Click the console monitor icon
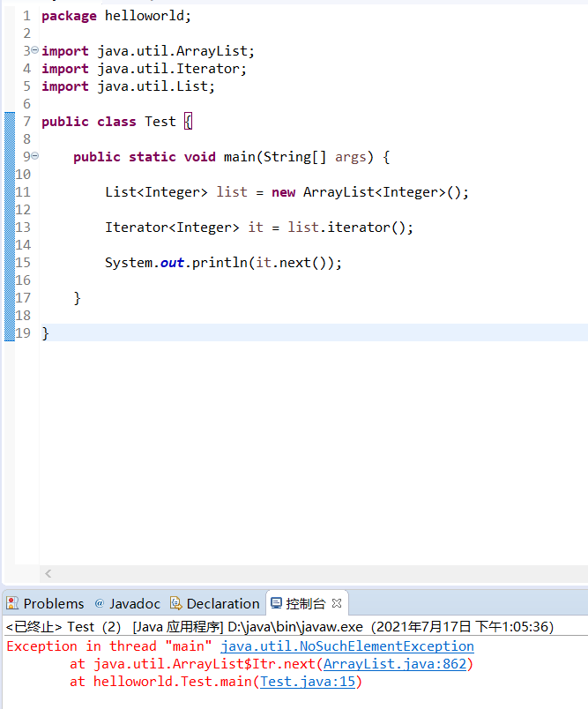Viewport: 588px width, 709px height. click(276, 603)
